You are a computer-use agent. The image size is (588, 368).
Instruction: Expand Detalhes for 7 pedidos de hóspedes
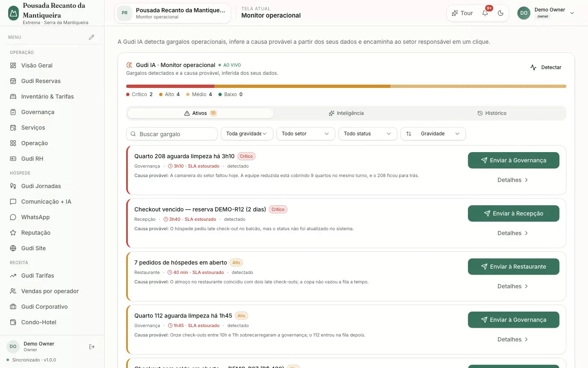click(x=513, y=286)
